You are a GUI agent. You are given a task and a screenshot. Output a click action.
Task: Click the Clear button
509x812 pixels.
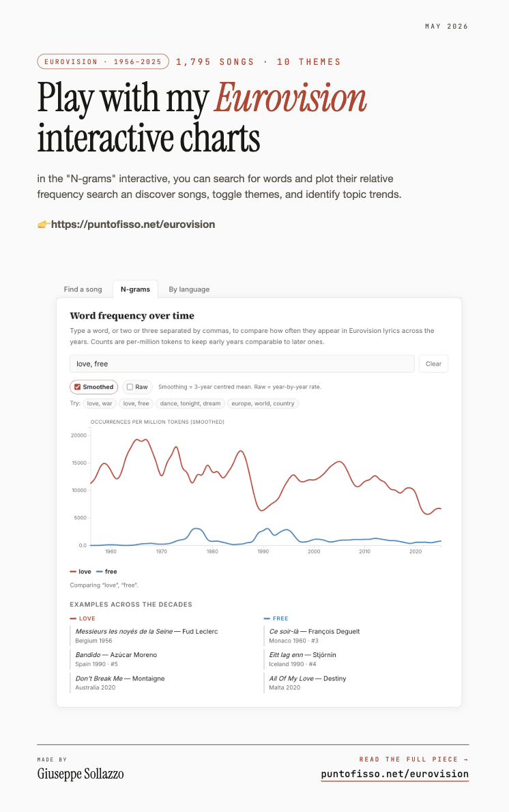[x=433, y=364]
